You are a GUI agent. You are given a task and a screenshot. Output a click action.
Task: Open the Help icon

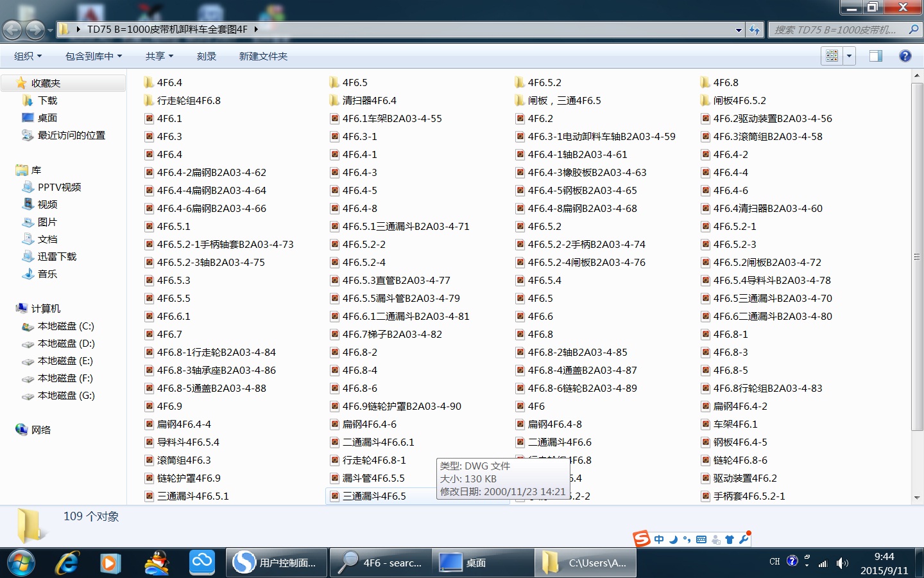click(905, 56)
